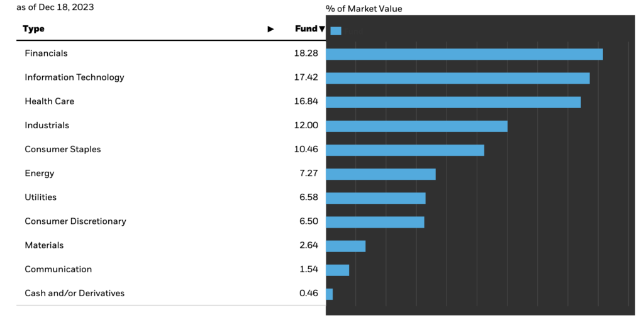Screen dimensions: 644x322
Task: Click the Health Care bar
Action: [453, 102]
